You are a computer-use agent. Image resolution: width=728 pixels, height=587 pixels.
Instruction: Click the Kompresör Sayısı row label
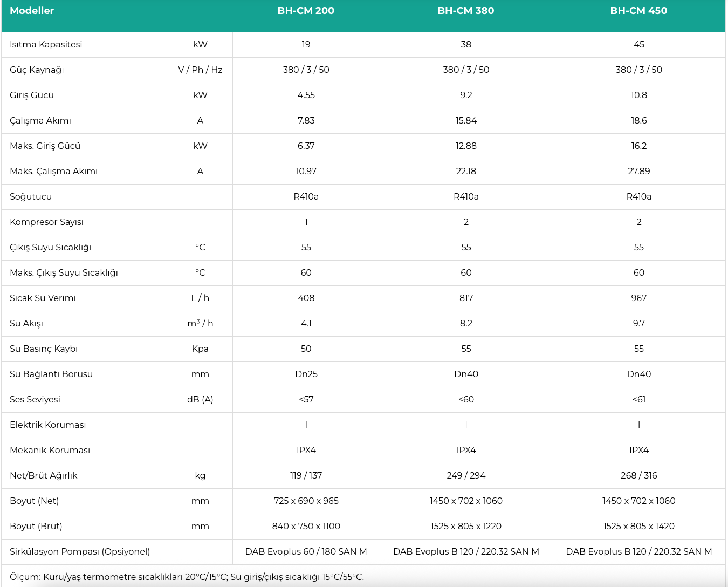(46, 222)
